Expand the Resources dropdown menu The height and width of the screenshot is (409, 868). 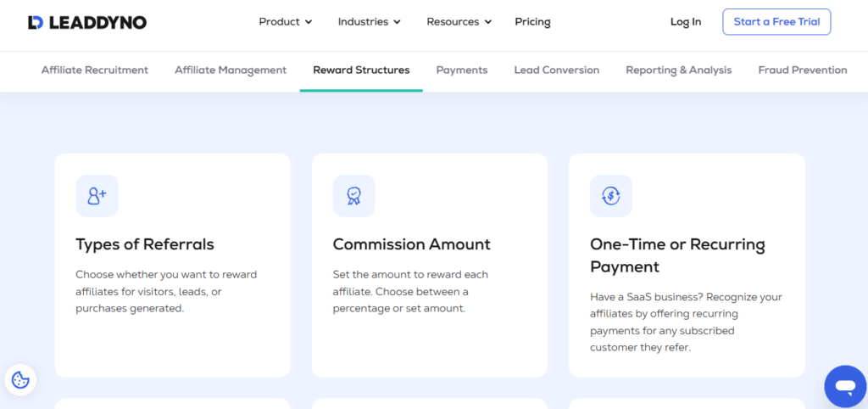click(x=459, y=22)
